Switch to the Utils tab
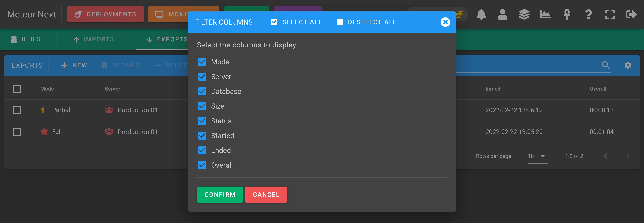Viewport: 644px width, 223px height. tap(26, 39)
